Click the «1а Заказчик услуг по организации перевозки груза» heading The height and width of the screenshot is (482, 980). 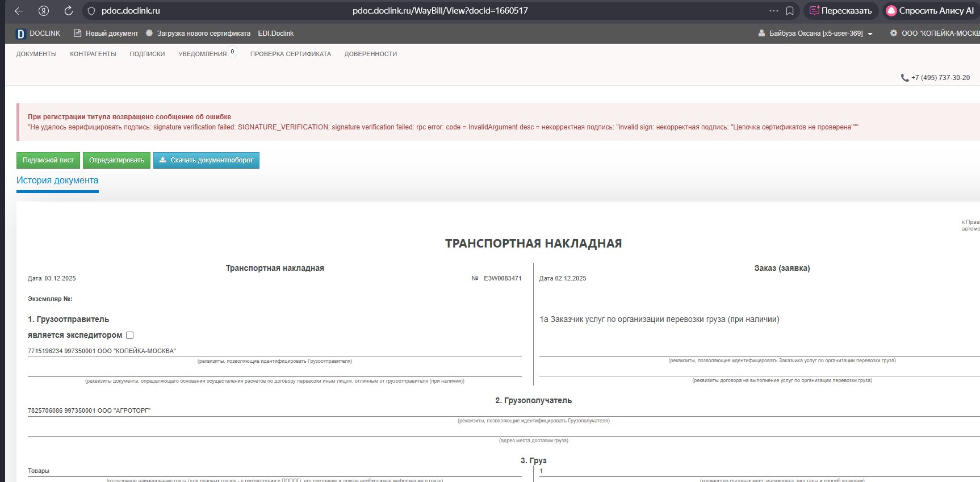coord(659,319)
